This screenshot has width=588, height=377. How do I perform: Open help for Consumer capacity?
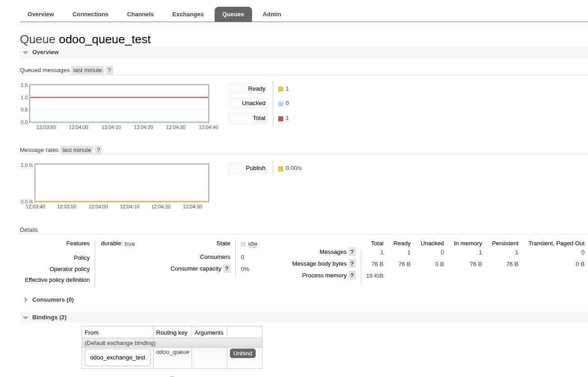coord(227,269)
